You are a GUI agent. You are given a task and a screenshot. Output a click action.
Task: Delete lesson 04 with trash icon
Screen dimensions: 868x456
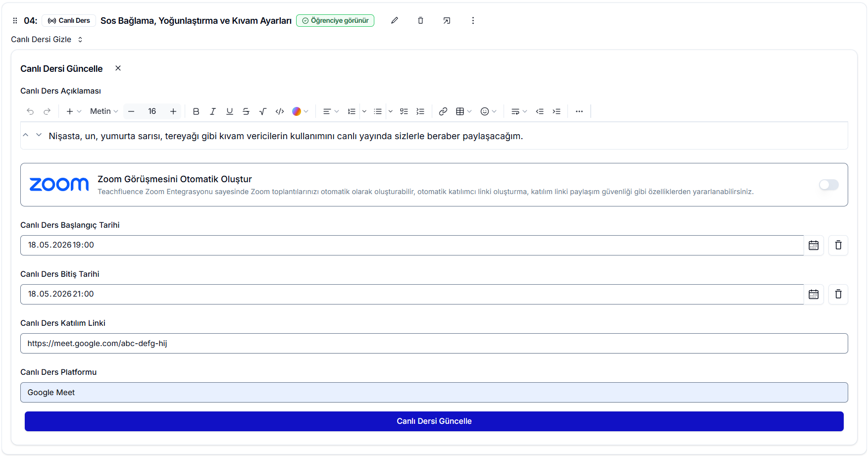point(420,20)
